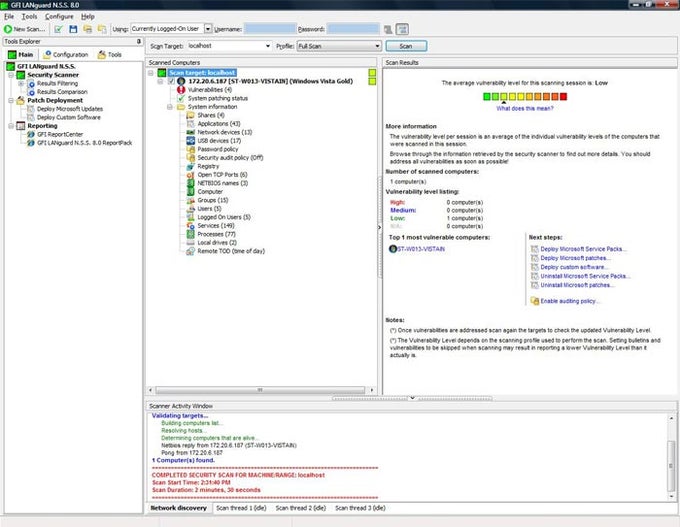This screenshot has width=680, height=527.
Task: Click the framed toolbar icon at far right
Action: click(402, 29)
